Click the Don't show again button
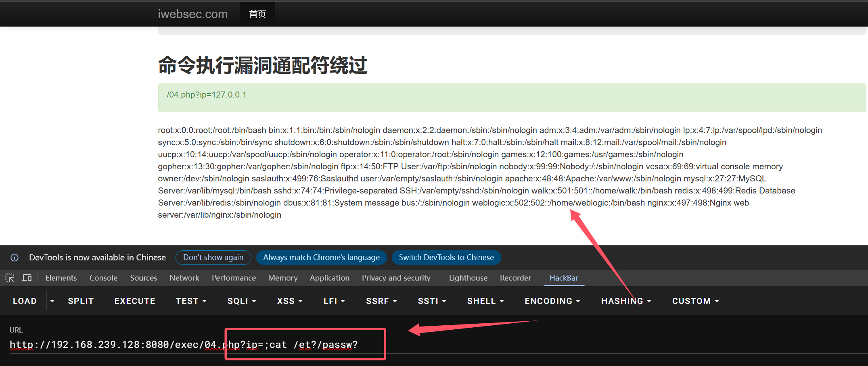The width and height of the screenshot is (868, 366). click(213, 258)
